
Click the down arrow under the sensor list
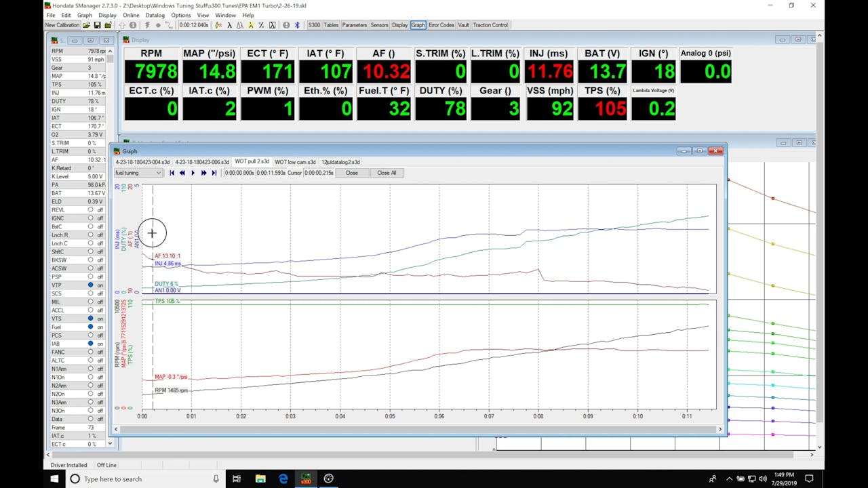[x=109, y=444]
